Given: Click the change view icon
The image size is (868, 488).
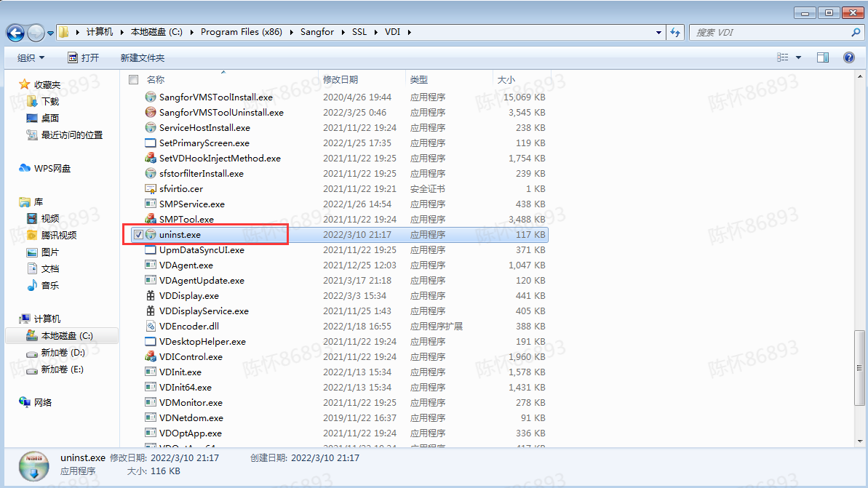Looking at the screenshot, I should point(782,57).
